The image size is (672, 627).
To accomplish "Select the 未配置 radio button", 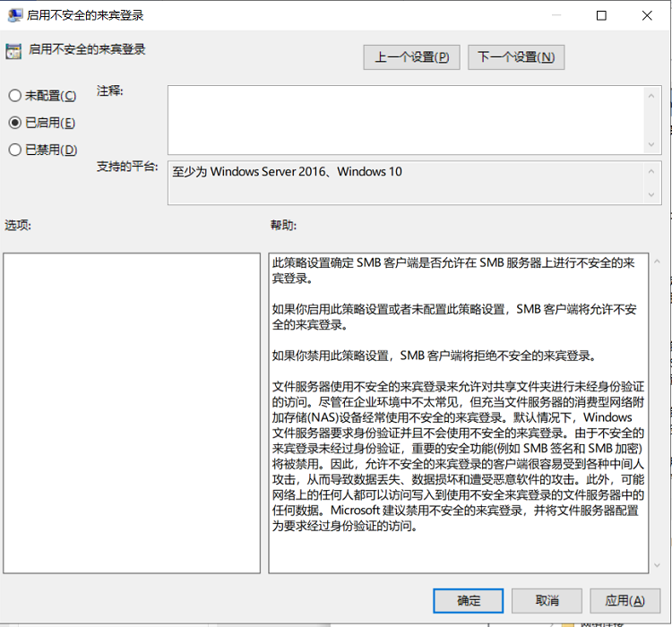I will pyautogui.click(x=15, y=96).
